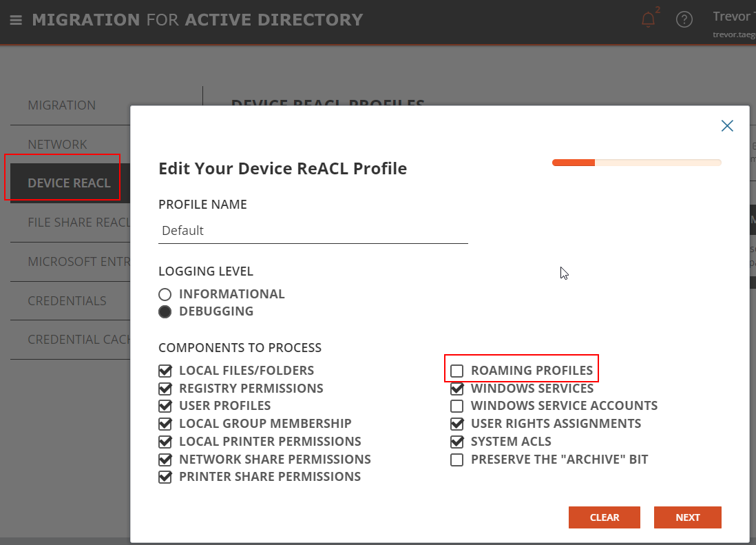Image resolution: width=756 pixels, height=545 pixels.
Task: Select the Debugging logging level
Action: pyautogui.click(x=165, y=311)
